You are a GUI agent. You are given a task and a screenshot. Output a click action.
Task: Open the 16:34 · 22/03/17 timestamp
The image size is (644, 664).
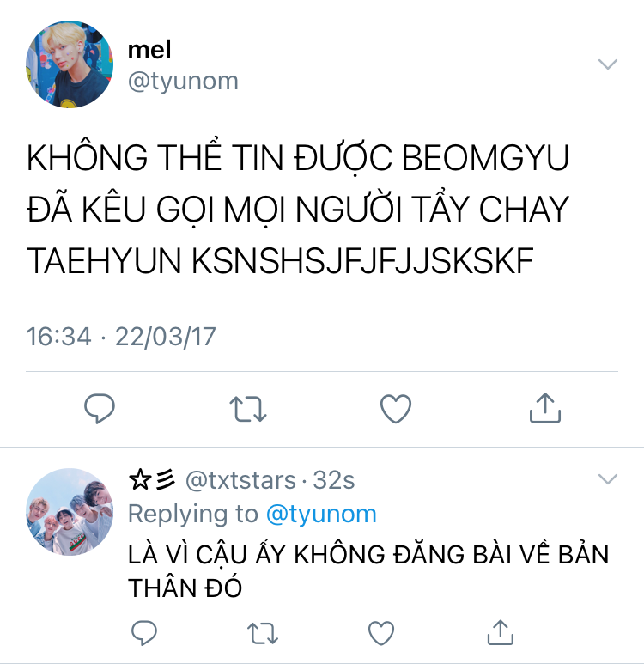(x=121, y=337)
